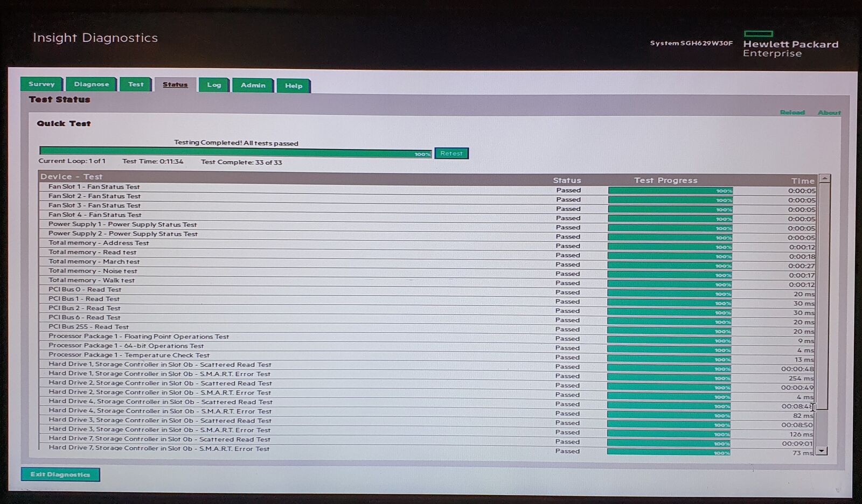Click the Total memory March test progress bar

point(670,265)
